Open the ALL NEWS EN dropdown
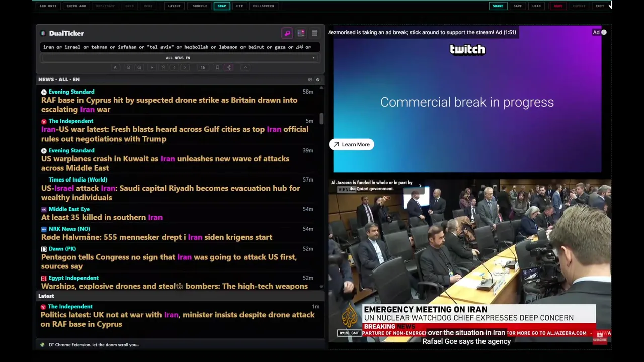Screen dimensions: 644x362 [x=179, y=58]
